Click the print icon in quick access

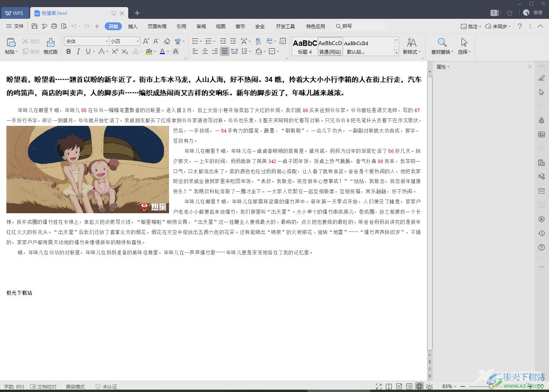[54, 26]
